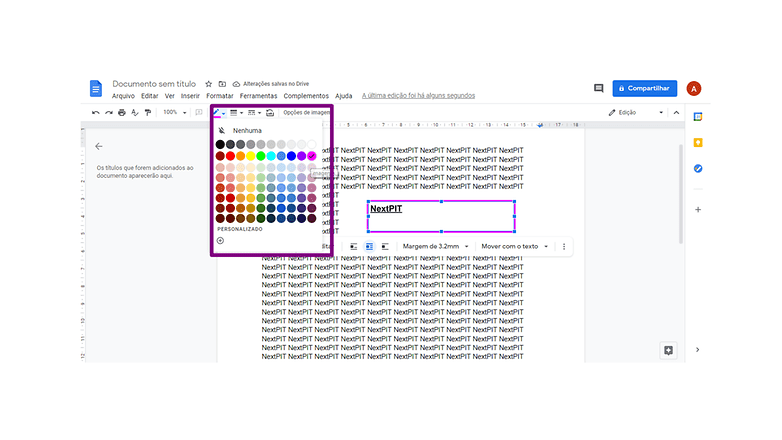Open the Editar menu
The image size is (782, 440).
[x=149, y=96]
